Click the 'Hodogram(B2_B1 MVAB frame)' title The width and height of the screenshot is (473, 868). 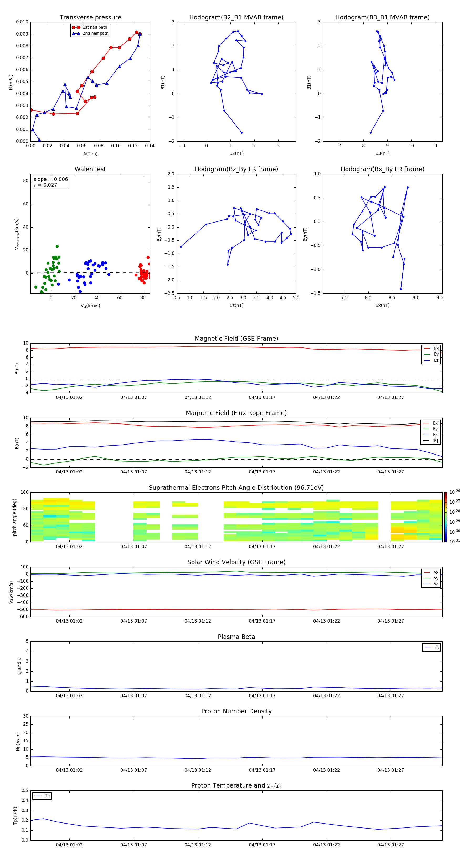pyautogui.click(x=236, y=17)
